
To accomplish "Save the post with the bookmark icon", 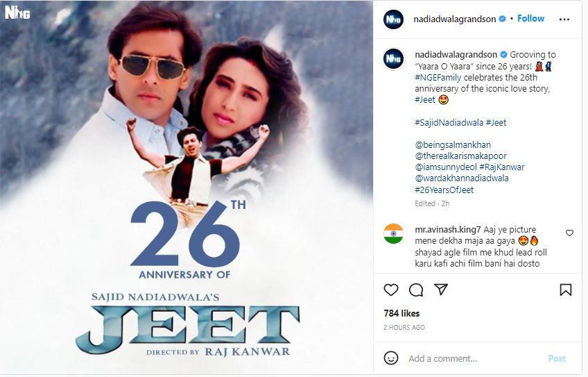I will [x=566, y=290].
